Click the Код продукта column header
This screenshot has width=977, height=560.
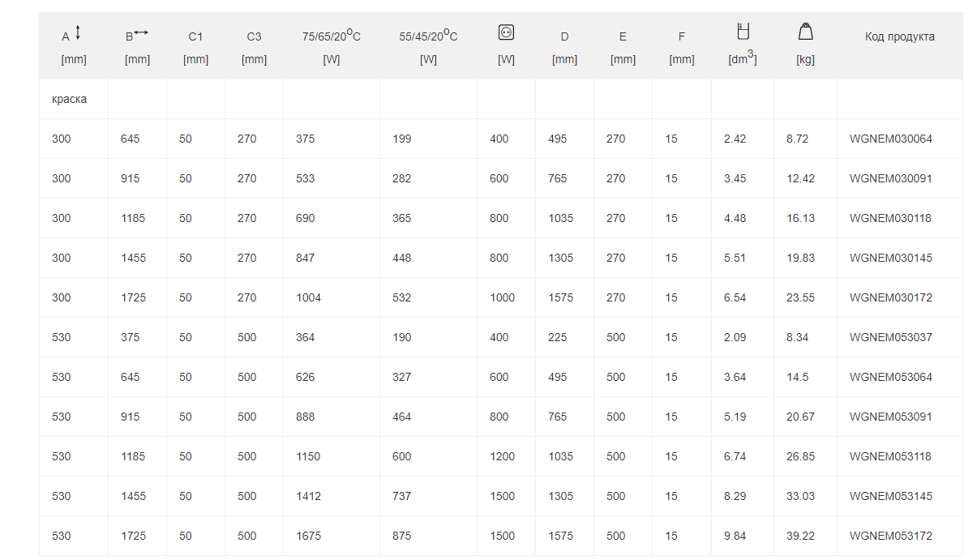coord(900,36)
